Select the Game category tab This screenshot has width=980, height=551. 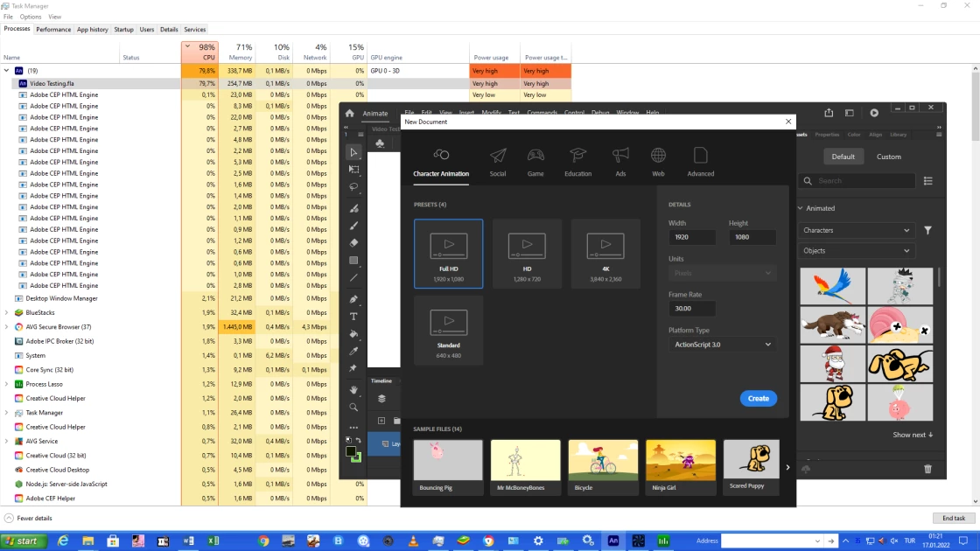pyautogui.click(x=535, y=163)
